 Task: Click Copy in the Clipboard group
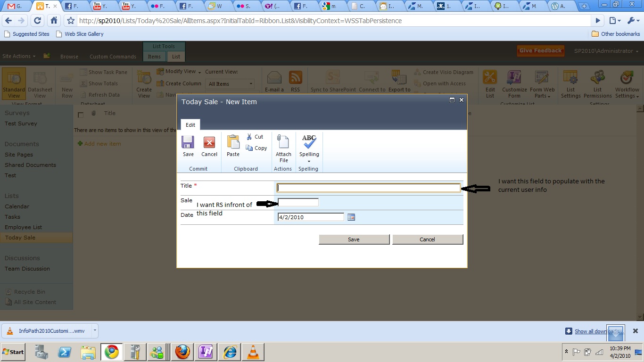click(256, 148)
